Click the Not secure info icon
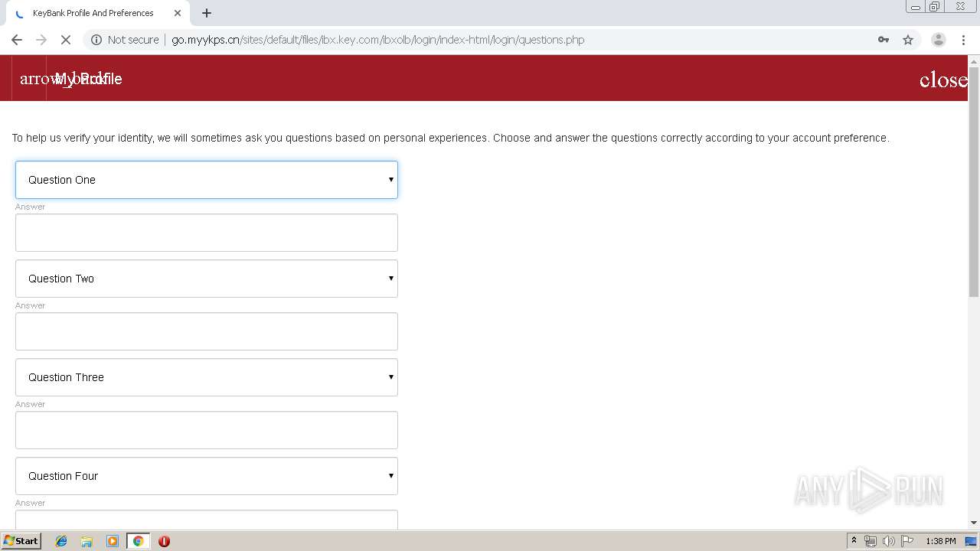This screenshot has height=551, width=980. [x=96, y=40]
